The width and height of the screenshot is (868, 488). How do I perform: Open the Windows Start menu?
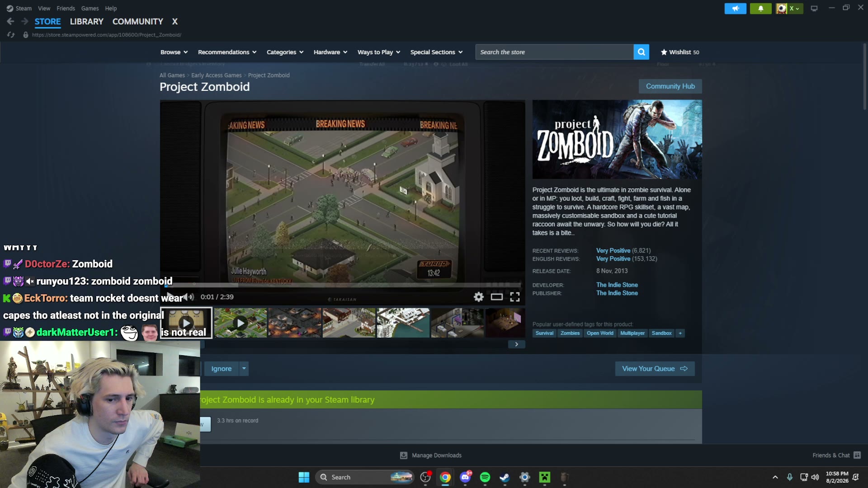(x=304, y=477)
